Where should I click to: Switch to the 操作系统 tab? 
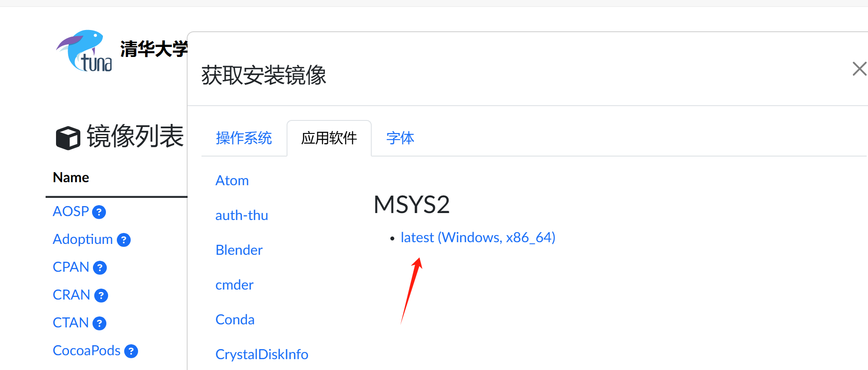(x=244, y=138)
